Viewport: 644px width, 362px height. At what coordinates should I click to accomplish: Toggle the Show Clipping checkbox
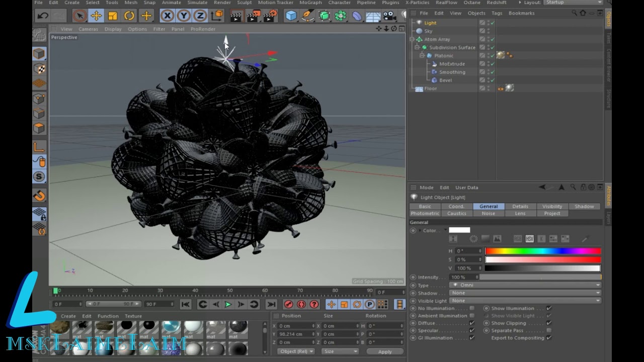tap(549, 323)
